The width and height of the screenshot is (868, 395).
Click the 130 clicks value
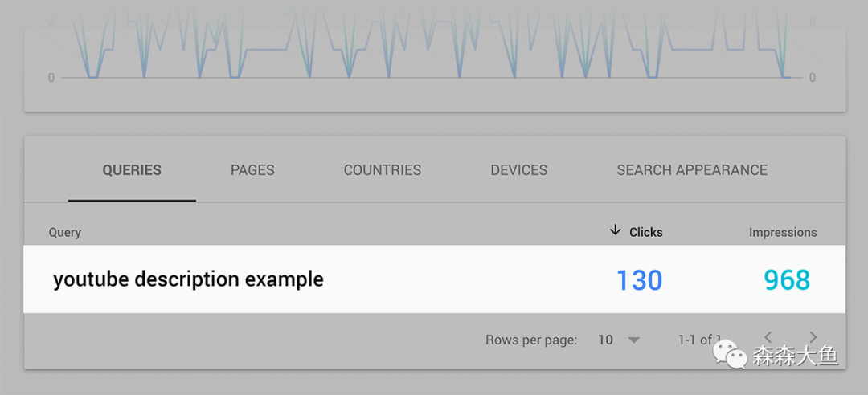pyautogui.click(x=640, y=280)
